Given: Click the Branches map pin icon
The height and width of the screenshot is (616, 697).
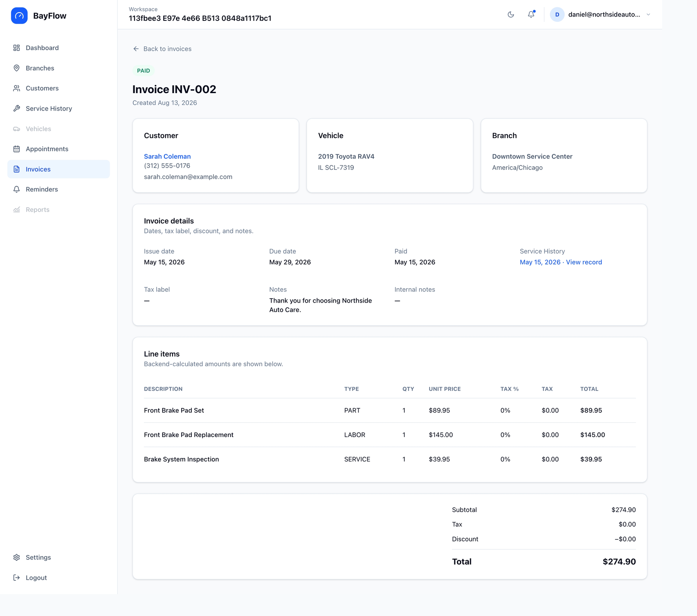Looking at the screenshot, I should click(x=17, y=68).
